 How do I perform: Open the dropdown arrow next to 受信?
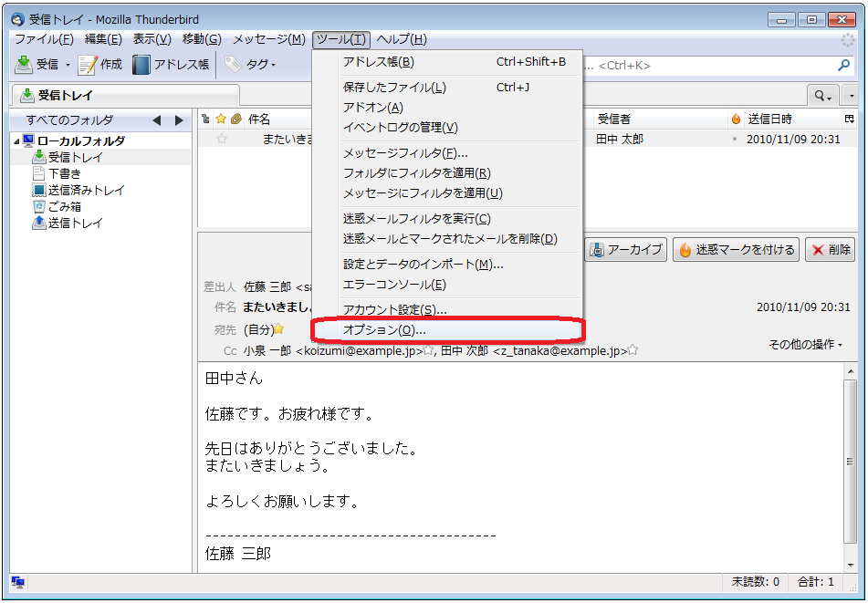(x=68, y=66)
